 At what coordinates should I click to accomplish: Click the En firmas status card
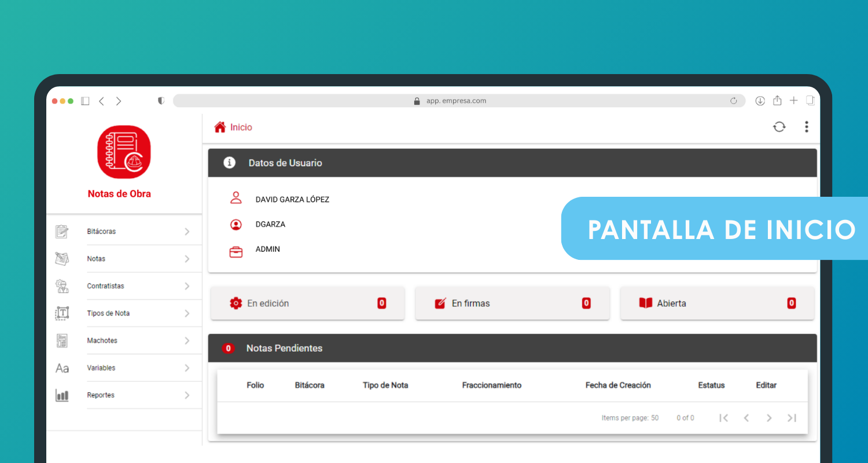512,303
